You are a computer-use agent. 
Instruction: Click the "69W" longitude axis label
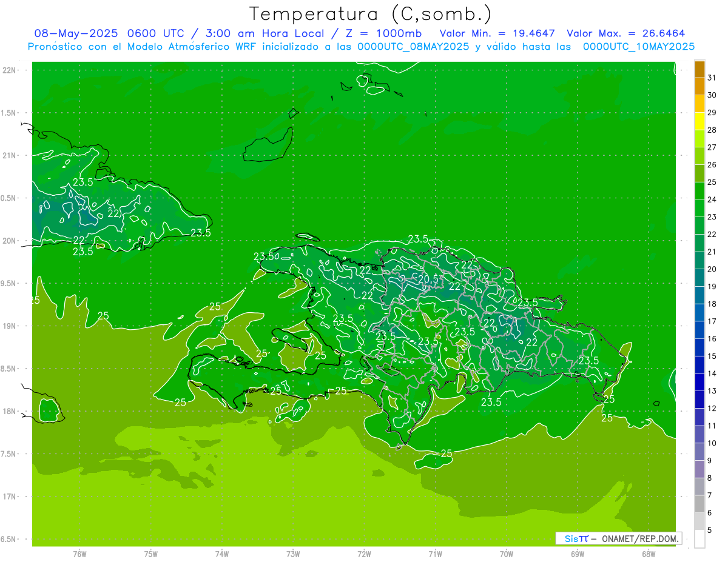coord(578,554)
